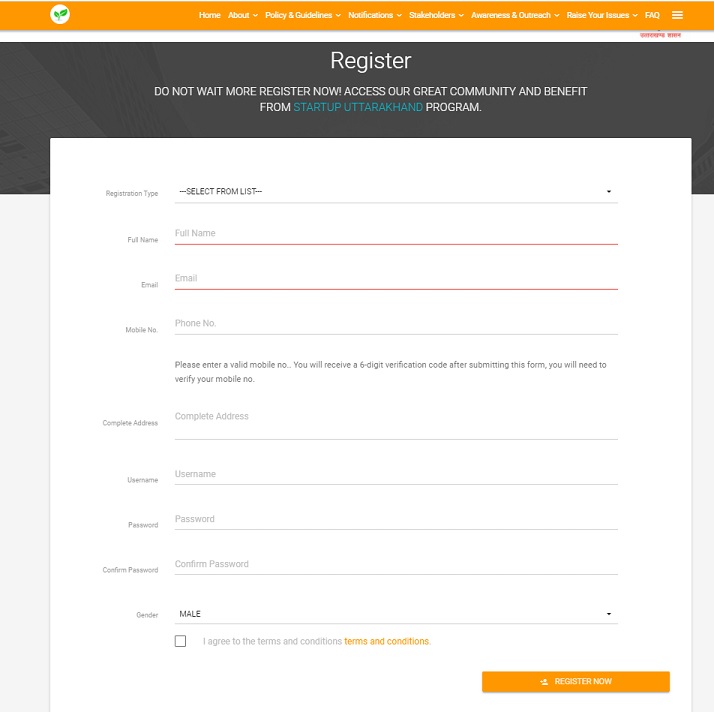Focus the Complete Address field

pos(396,422)
